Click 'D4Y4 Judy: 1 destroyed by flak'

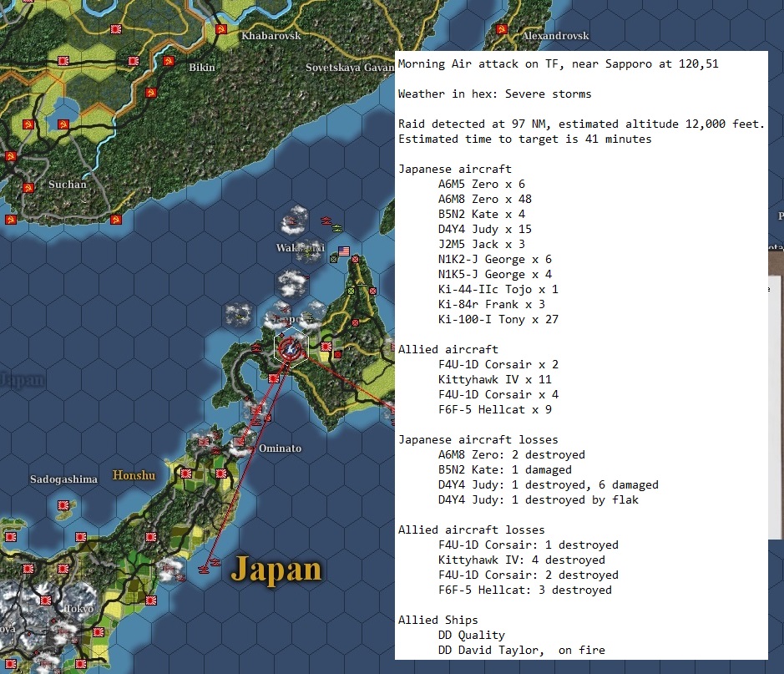point(539,499)
